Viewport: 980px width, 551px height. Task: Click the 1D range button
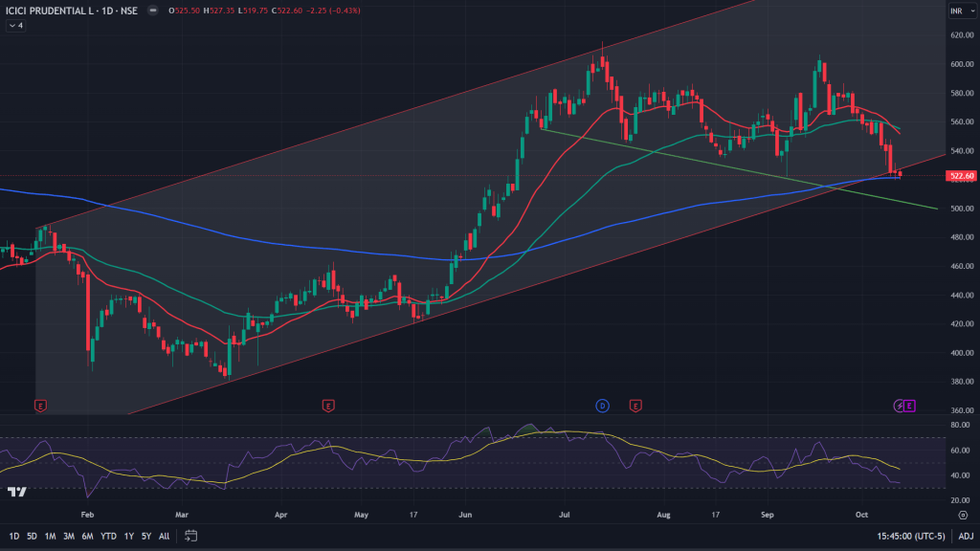point(13,536)
